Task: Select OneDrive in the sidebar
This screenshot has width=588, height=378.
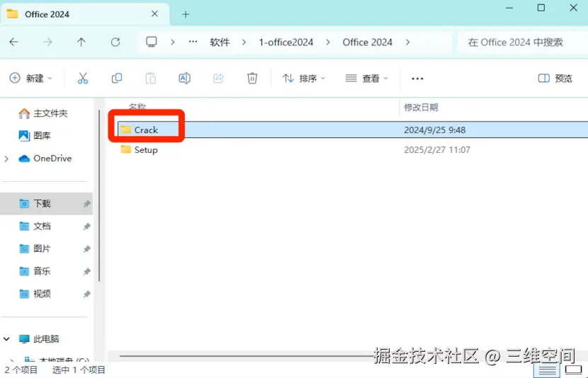Action: [x=45, y=159]
